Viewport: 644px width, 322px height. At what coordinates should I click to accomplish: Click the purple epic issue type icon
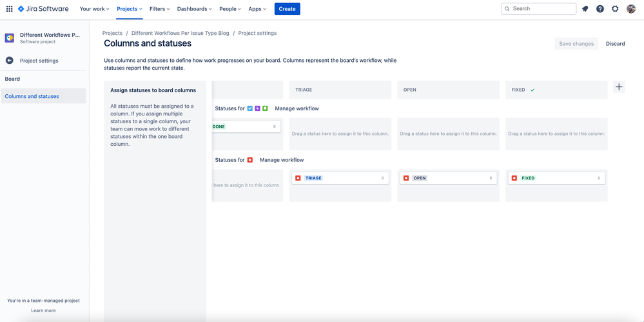[257, 108]
